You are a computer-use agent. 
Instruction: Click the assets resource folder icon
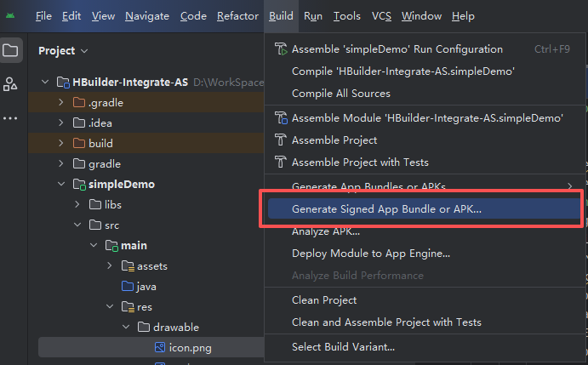pyautogui.click(x=128, y=266)
